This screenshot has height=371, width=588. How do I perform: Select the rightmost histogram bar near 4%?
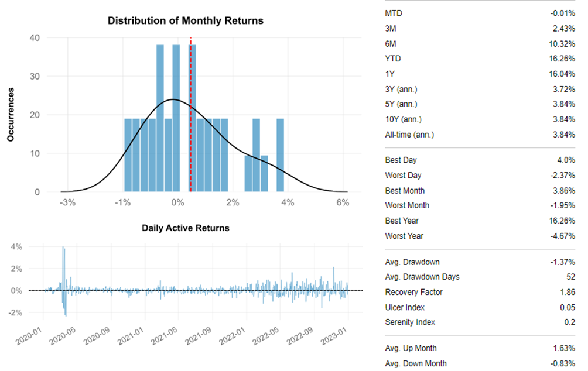click(280, 155)
